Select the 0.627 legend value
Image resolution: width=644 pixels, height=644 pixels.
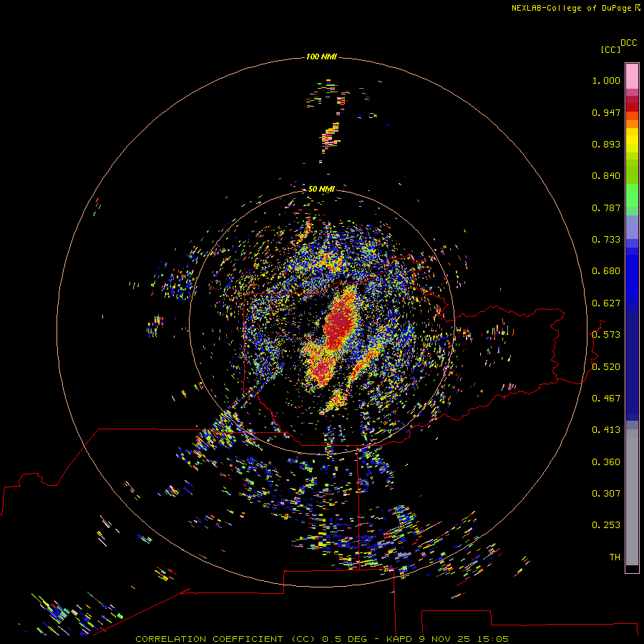coord(606,303)
